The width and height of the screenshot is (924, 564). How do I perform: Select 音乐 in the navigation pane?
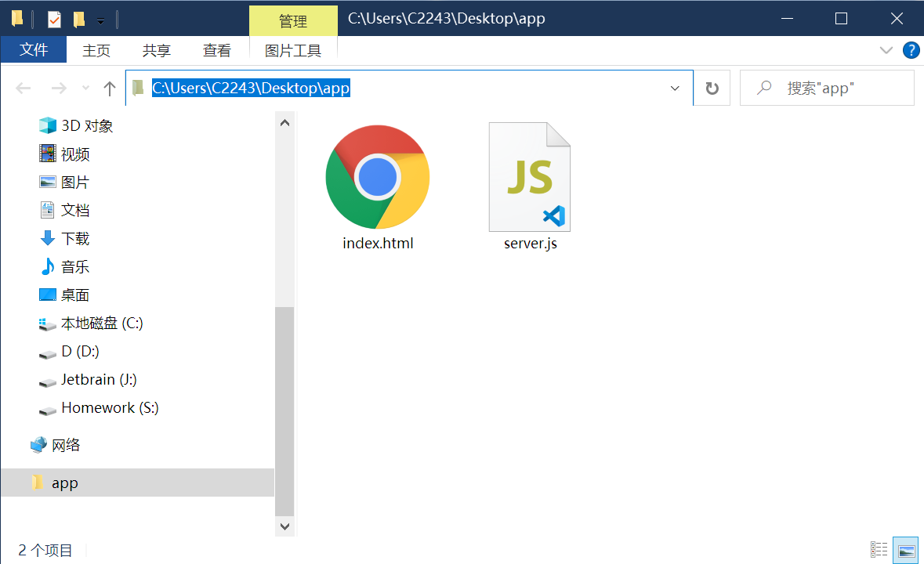pyautogui.click(x=64, y=266)
